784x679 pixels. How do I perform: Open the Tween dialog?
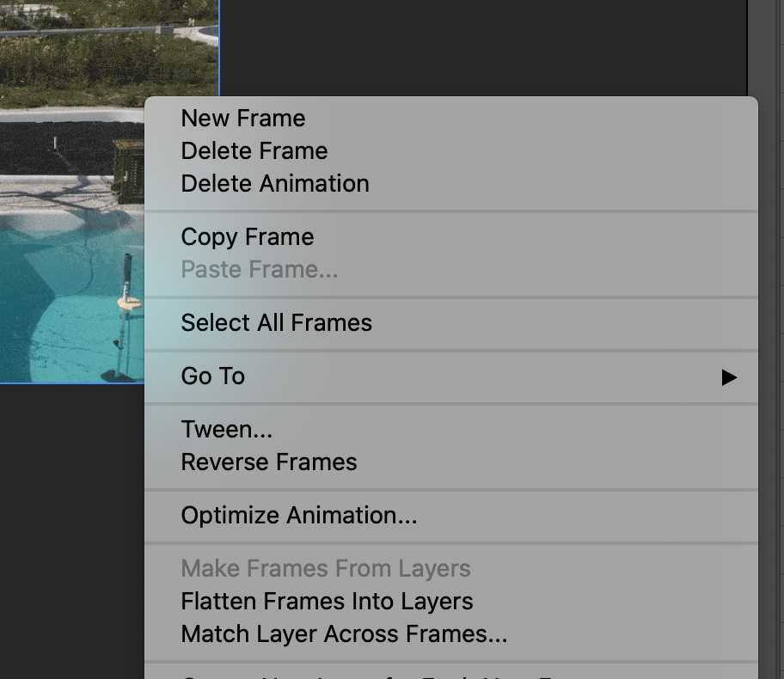(226, 429)
